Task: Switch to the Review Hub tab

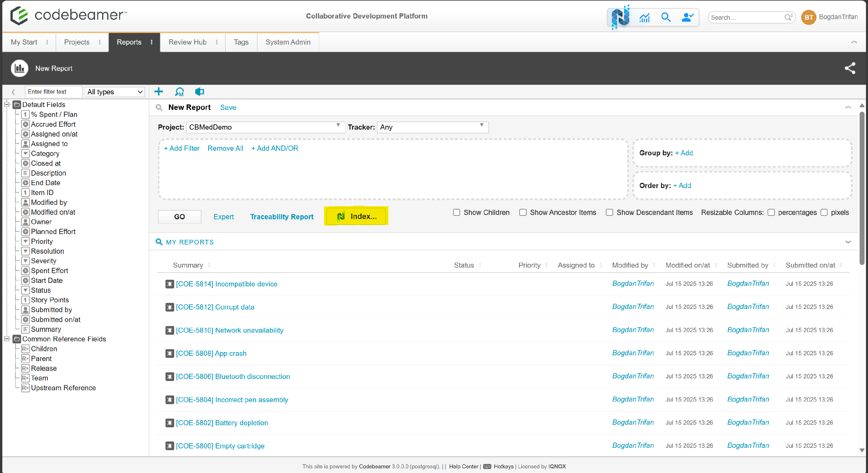Action: 187,42
